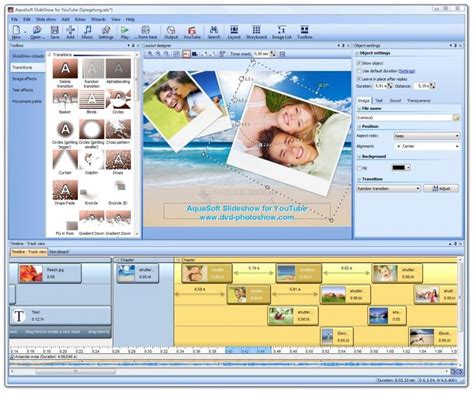
Task: Open the Music toolbar icon
Action: point(87,32)
